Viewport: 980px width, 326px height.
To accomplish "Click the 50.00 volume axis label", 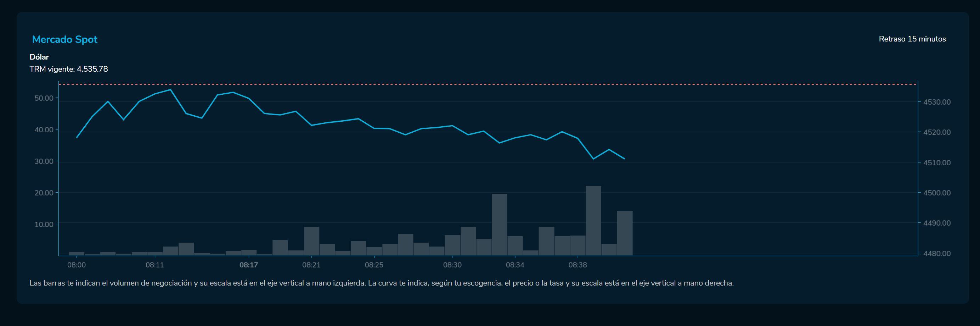I will pos(44,98).
